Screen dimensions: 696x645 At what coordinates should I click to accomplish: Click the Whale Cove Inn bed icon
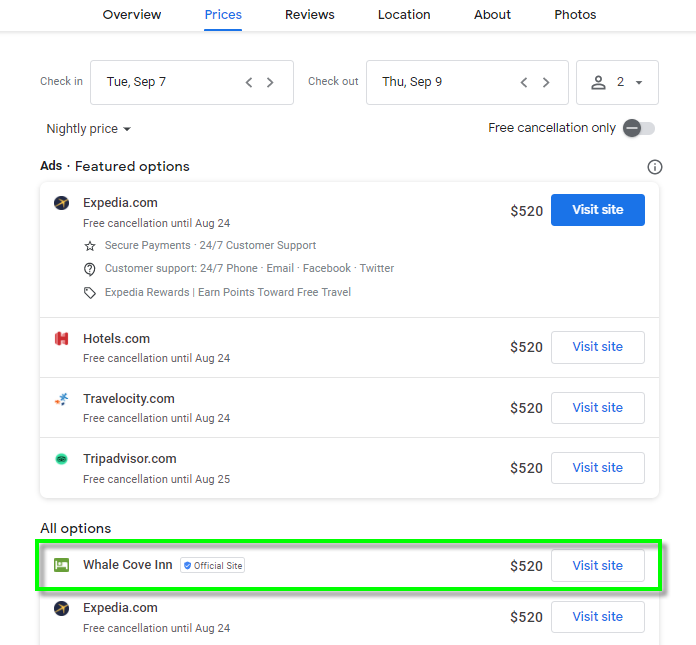pos(62,565)
